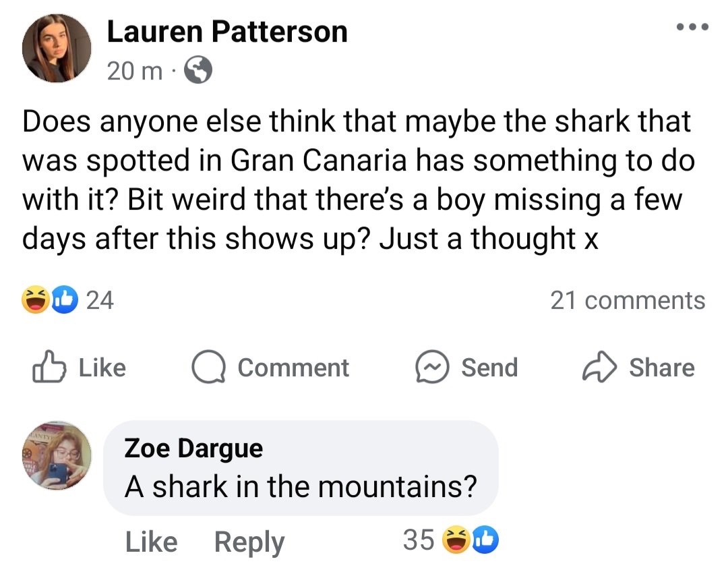Show the 35 reactions count on comment
Screen dimensions: 728x576
pos(418,540)
